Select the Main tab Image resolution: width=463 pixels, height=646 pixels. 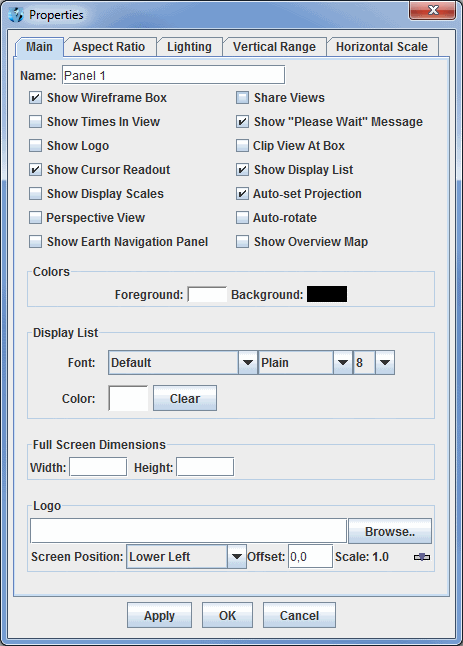pos(39,47)
